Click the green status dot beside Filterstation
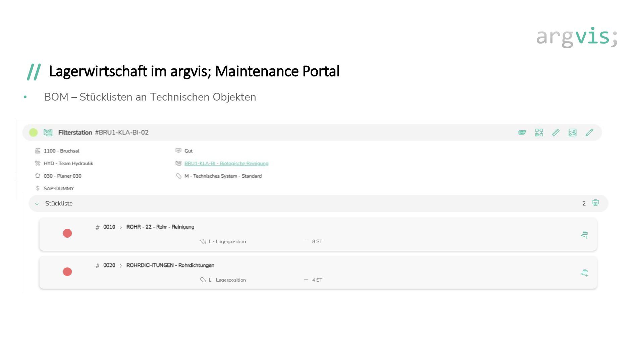The height and width of the screenshot is (362, 644). (x=33, y=132)
